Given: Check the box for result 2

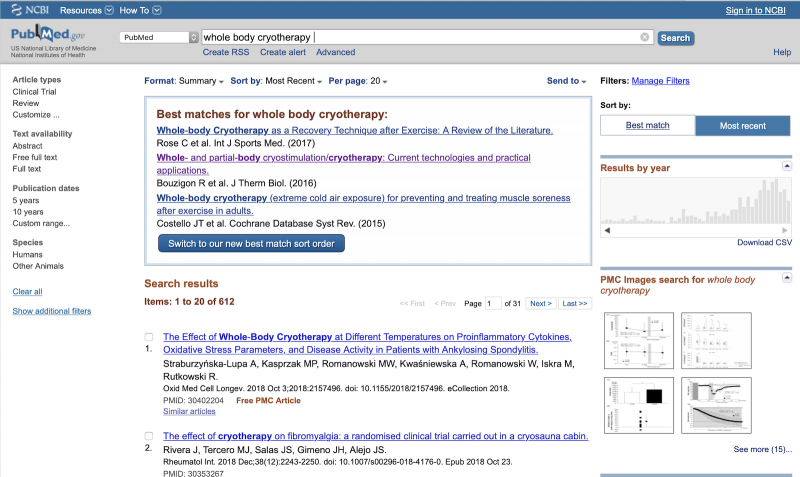Looking at the screenshot, I should (149, 436).
